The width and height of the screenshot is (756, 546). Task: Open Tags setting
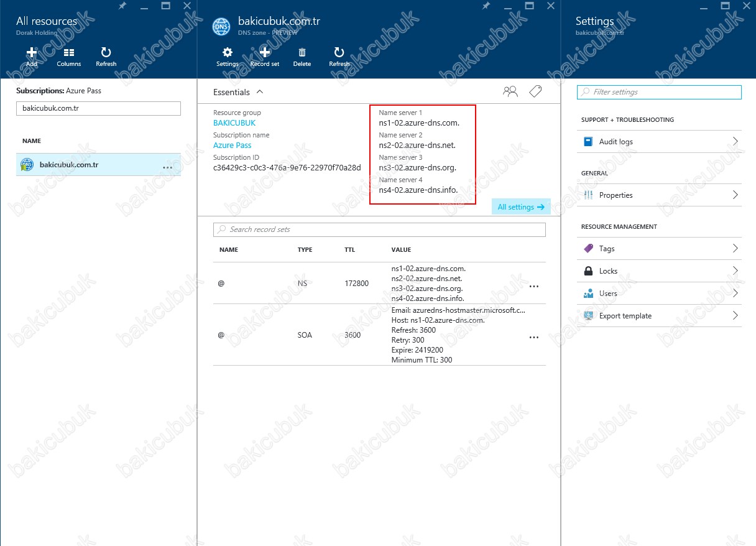tap(659, 249)
